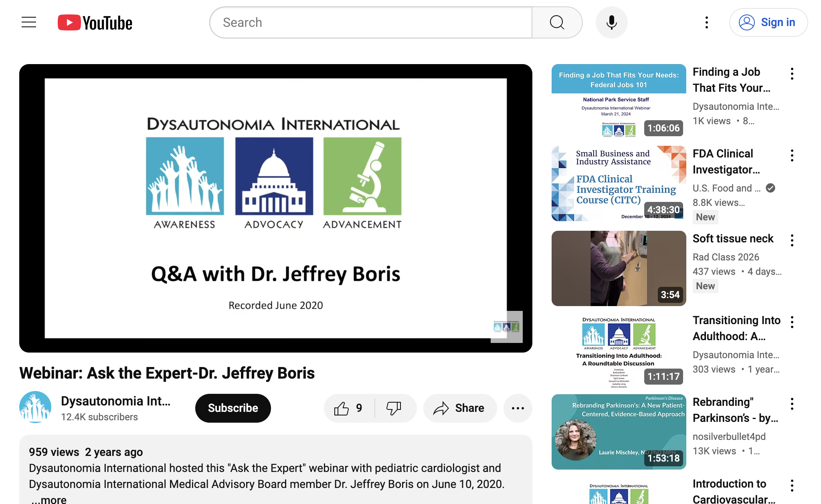Screen dimensions: 821x504
Task: Click 'Webinar: Ask the Expert-Dr. Jeffrey Boris' heading
Action: point(167,373)
